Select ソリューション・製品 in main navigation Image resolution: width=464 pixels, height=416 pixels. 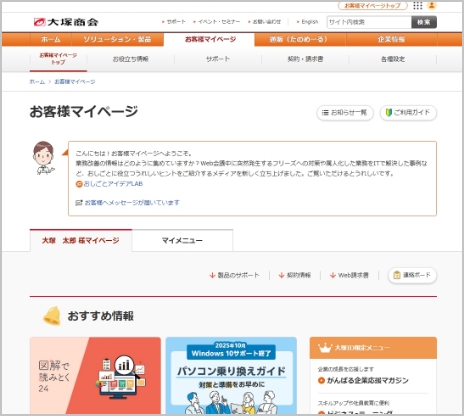click(117, 39)
